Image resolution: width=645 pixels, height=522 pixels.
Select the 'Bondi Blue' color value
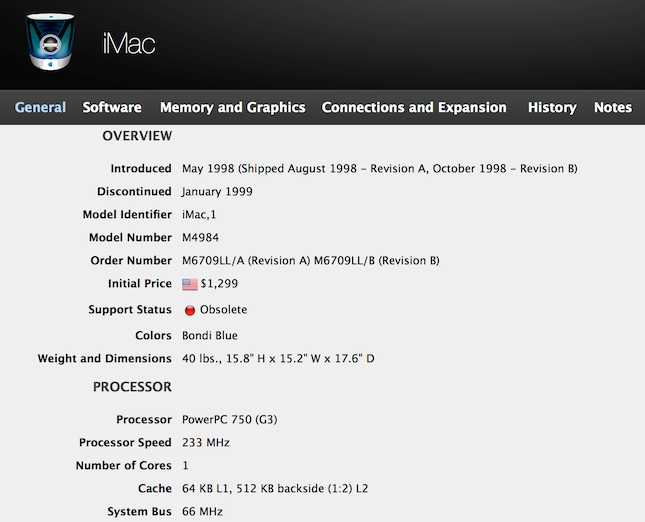point(210,336)
